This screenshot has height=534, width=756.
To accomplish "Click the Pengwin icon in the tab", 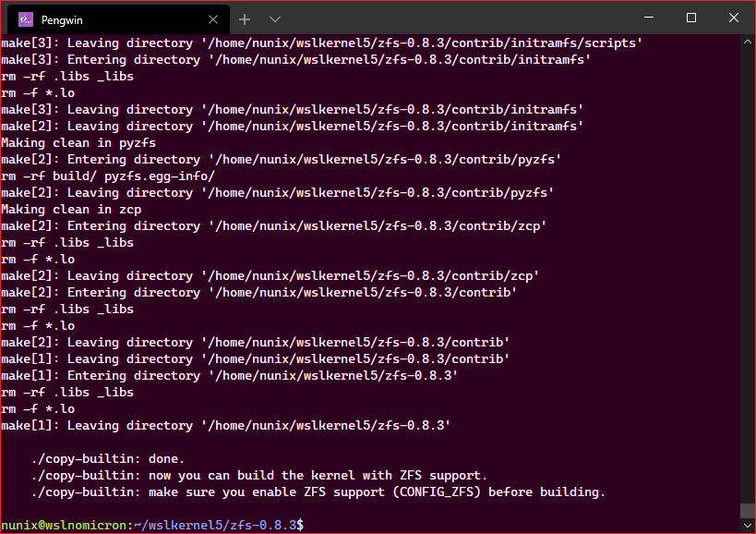I will tap(25, 18).
